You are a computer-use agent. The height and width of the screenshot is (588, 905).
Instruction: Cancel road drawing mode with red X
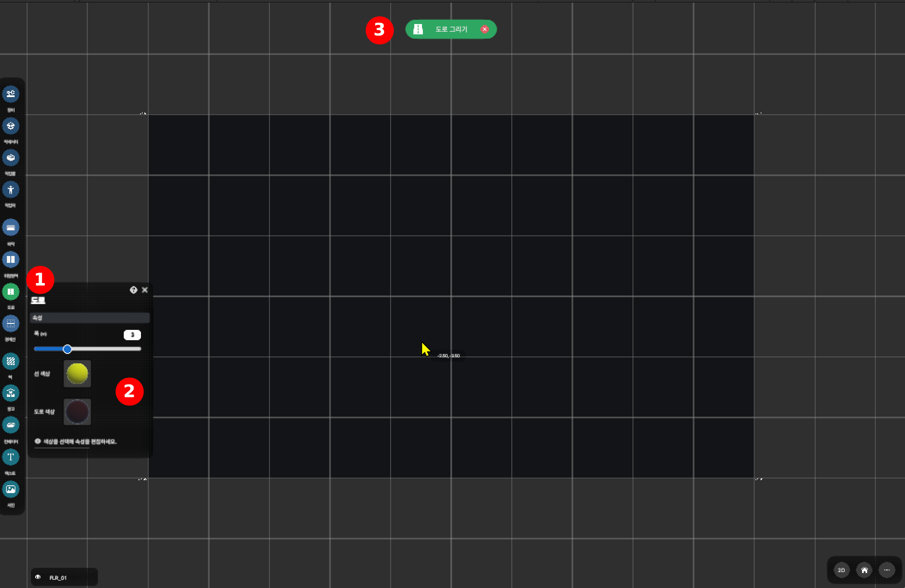pos(484,29)
